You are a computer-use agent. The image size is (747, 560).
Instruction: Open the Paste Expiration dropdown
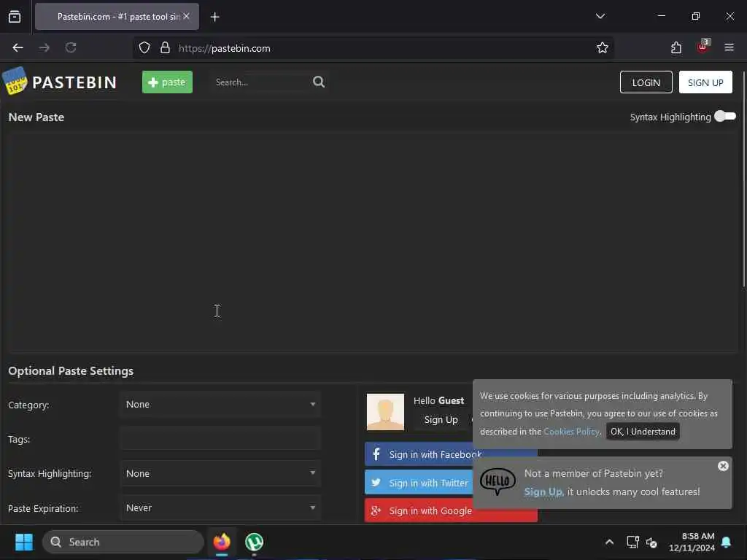pos(220,507)
